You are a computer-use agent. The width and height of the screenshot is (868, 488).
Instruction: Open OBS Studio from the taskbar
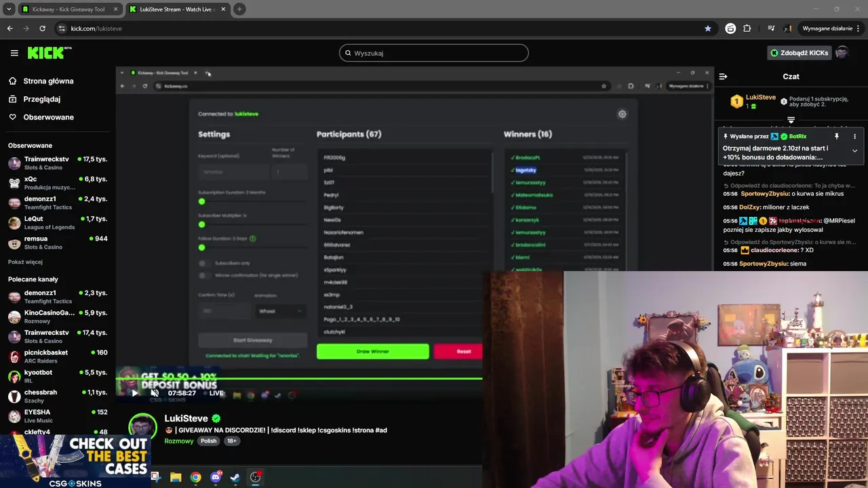point(255,477)
